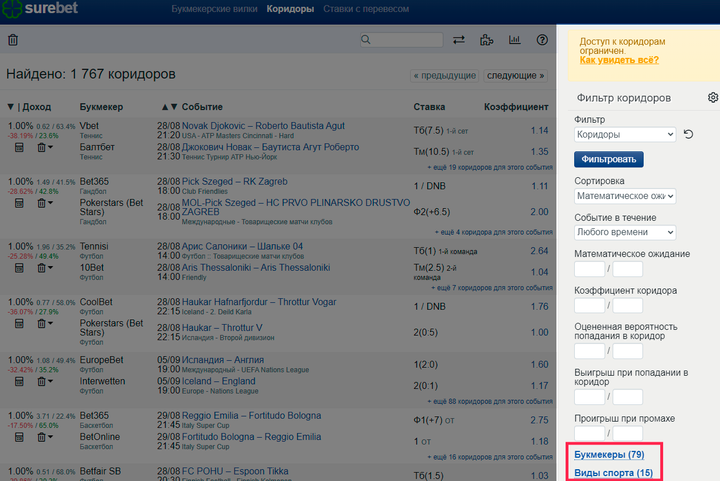Open the Сортировка dropdown
The image size is (720, 481).
point(626,197)
